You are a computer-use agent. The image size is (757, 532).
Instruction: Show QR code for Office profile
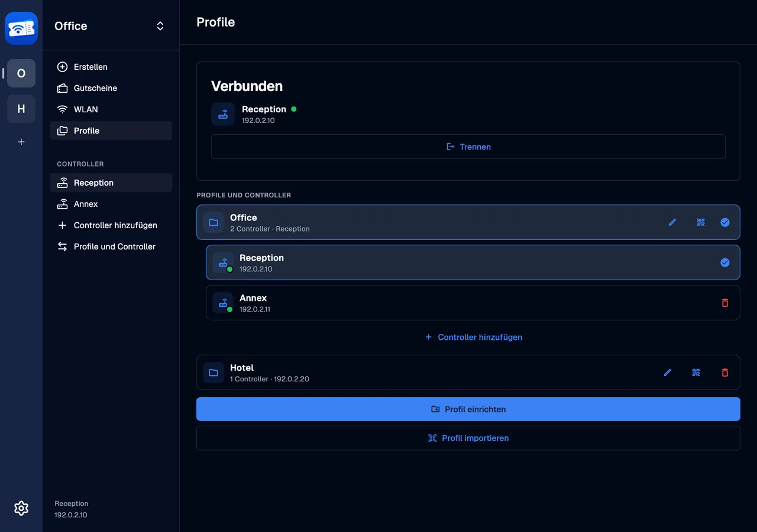coord(701,222)
